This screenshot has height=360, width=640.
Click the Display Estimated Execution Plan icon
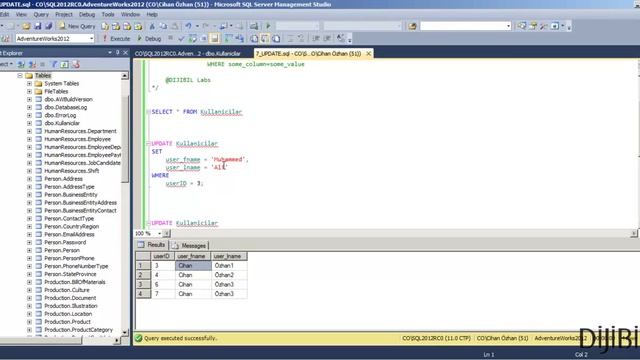point(193,39)
